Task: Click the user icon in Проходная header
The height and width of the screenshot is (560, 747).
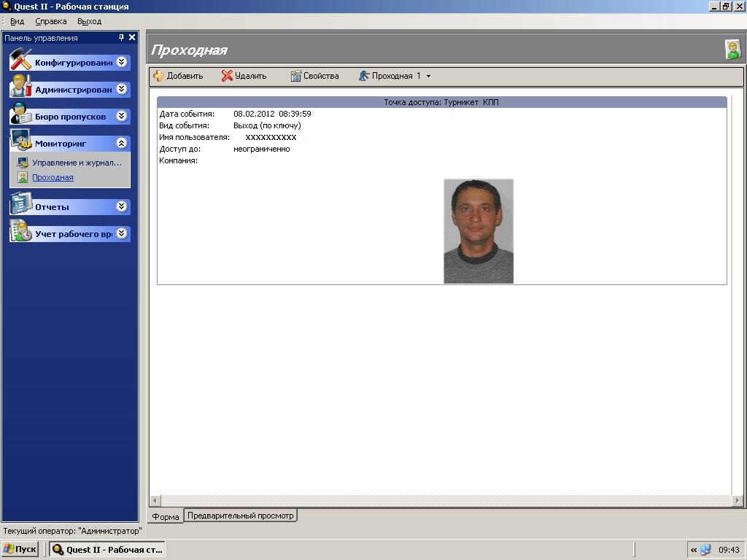Action: point(732,50)
